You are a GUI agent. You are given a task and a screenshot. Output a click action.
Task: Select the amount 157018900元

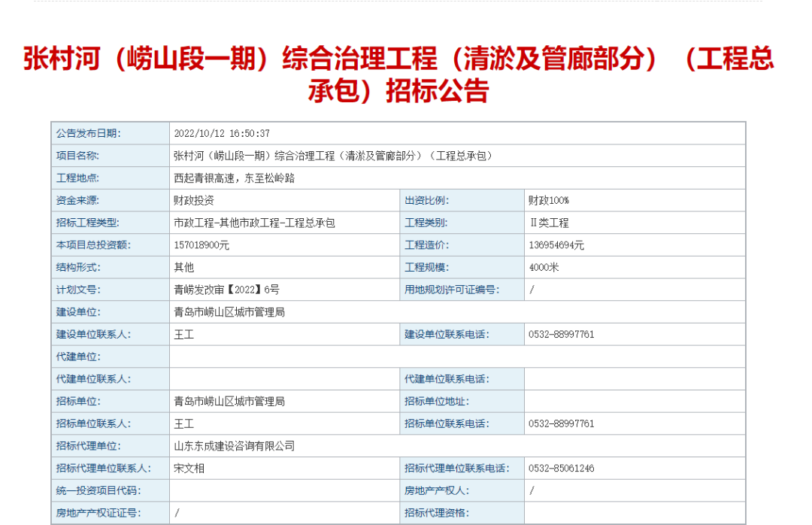click(x=201, y=245)
